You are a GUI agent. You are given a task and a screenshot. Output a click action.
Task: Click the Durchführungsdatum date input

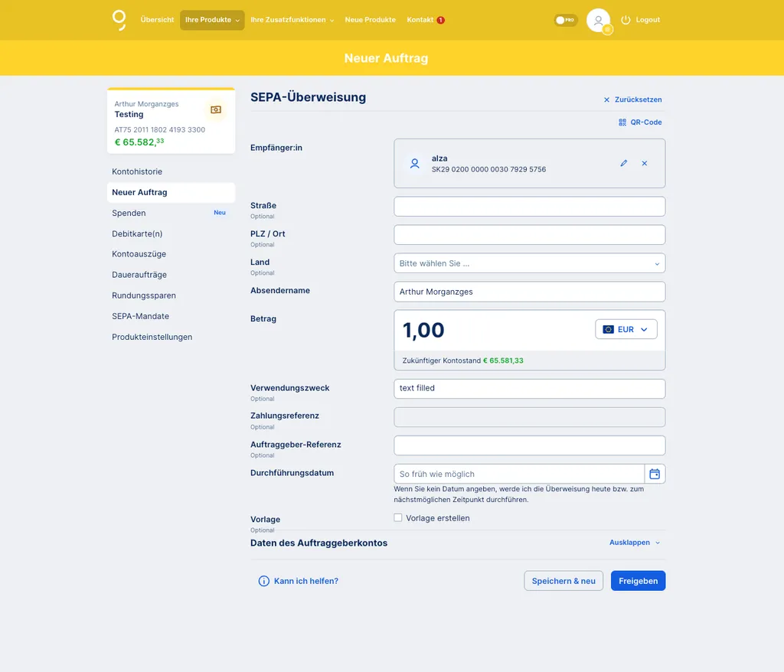point(519,474)
